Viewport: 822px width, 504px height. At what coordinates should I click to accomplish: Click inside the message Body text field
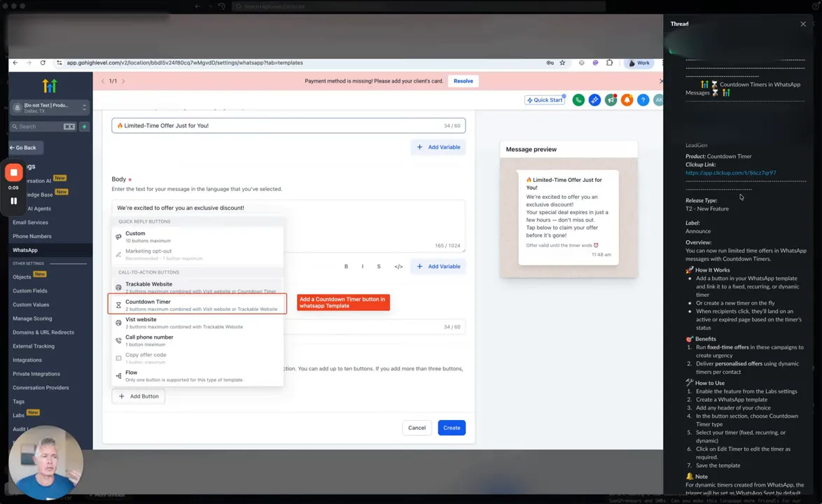(x=288, y=226)
